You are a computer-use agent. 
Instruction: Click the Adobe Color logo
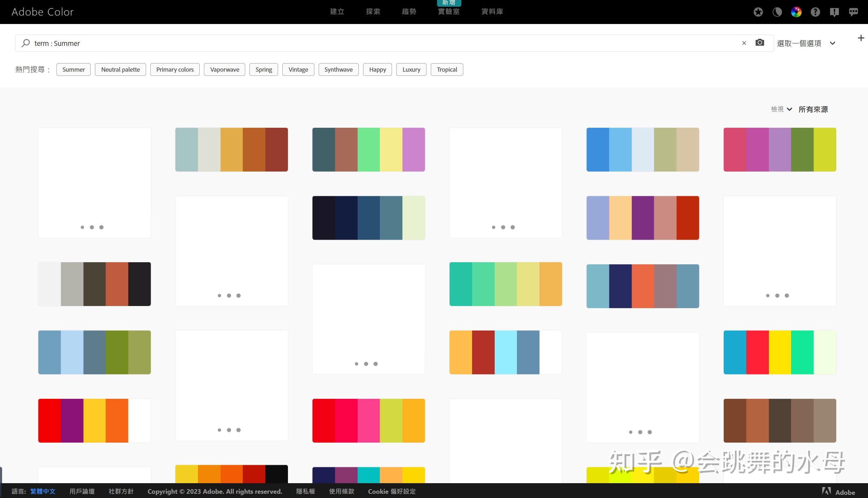[x=42, y=12]
